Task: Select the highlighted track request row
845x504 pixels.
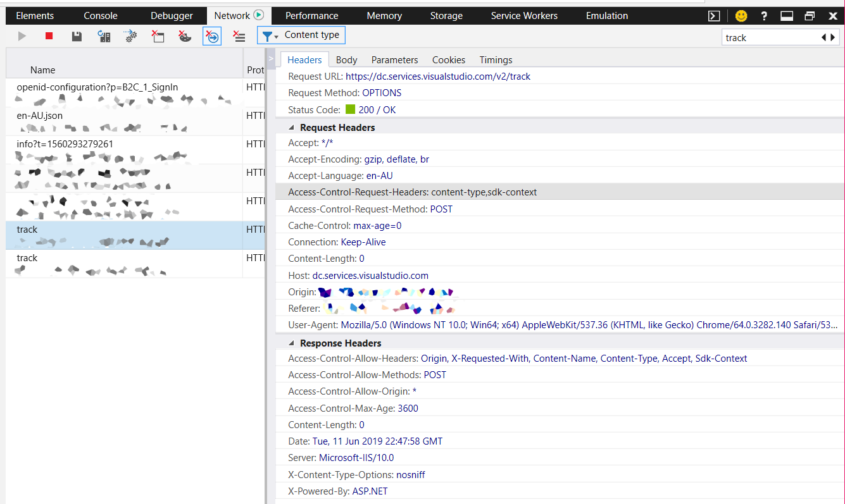Action: (95, 235)
